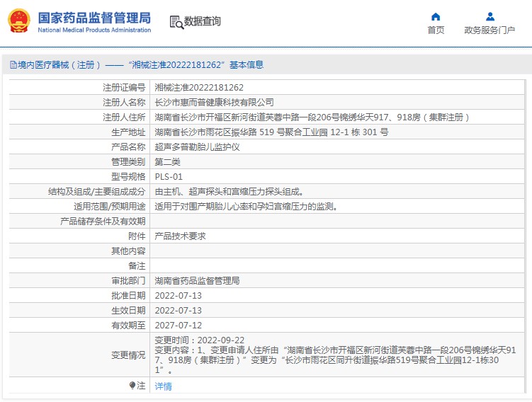
Task: Click the 有效期至 label
Action: pos(128,326)
